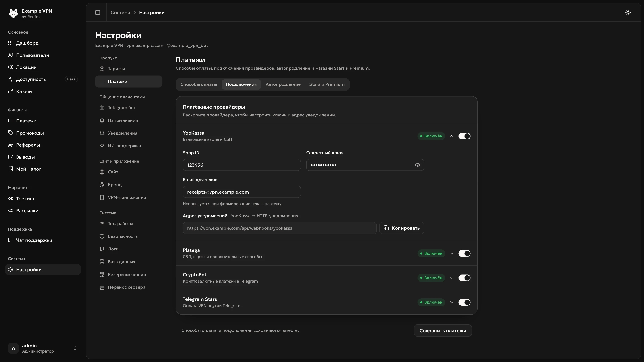Click Система in the breadcrumb
The height and width of the screenshot is (362, 644).
tap(120, 13)
